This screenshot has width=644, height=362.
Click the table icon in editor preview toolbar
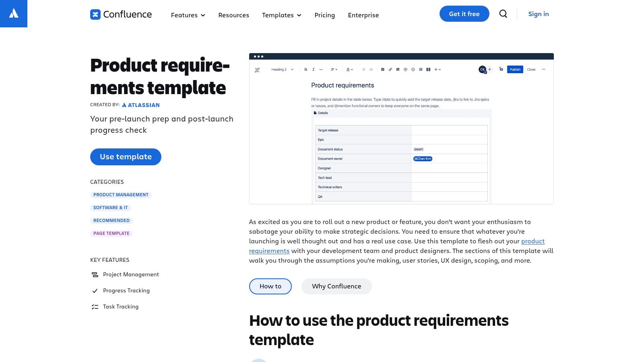tap(421, 70)
